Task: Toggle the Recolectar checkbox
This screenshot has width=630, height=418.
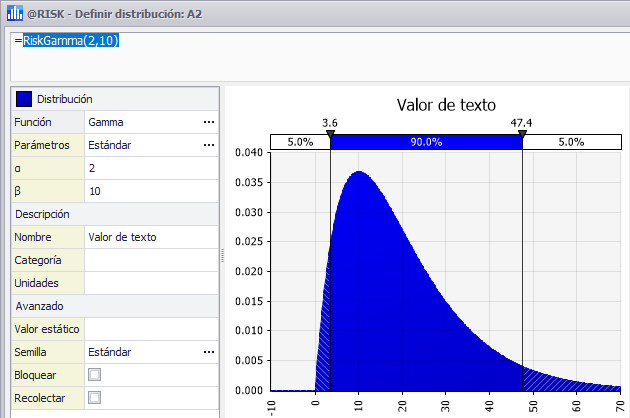Action: tap(95, 398)
